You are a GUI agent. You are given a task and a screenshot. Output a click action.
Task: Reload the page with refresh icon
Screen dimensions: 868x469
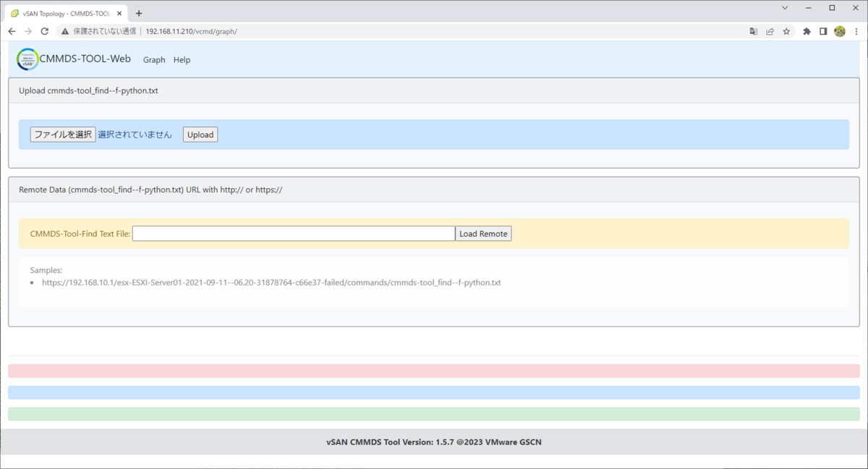tap(45, 31)
